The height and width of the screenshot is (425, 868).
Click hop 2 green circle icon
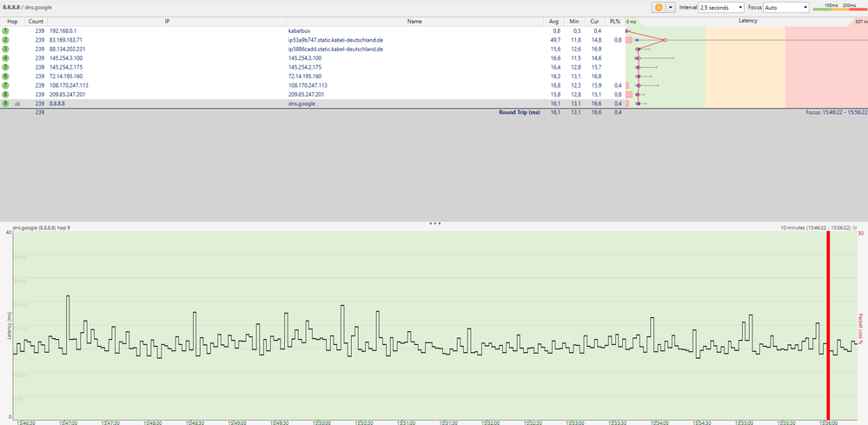pyautogui.click(x=4, y=40)
